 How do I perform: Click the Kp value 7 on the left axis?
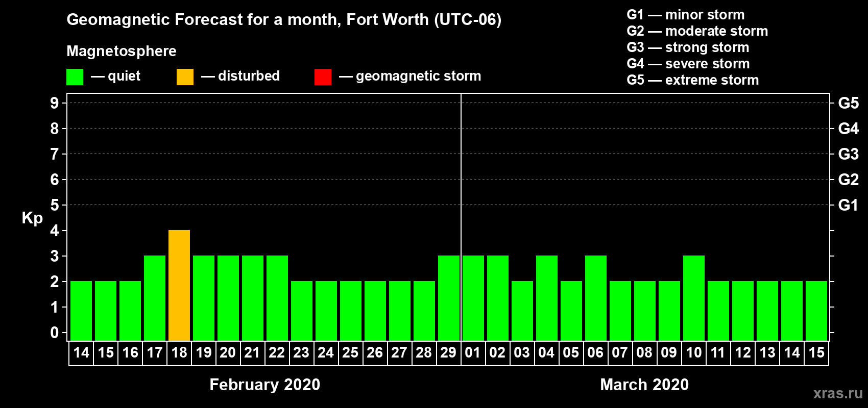point(55,154)
